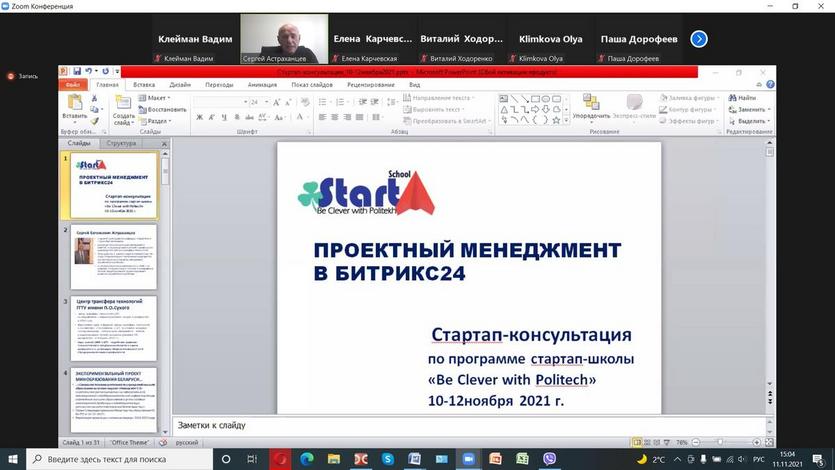Toggle Bold (Ж) formatting
Screen dimensions: 835x470
pyautogui.click(x=200, y=117)
